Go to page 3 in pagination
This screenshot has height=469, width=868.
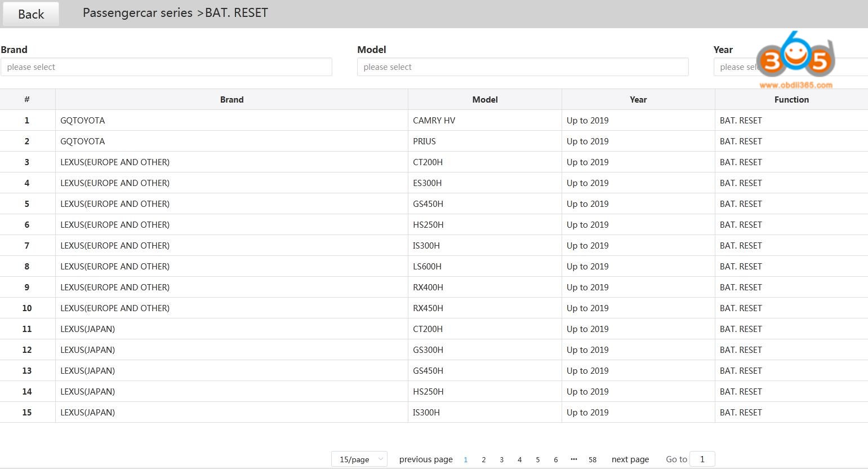point(502,459)
